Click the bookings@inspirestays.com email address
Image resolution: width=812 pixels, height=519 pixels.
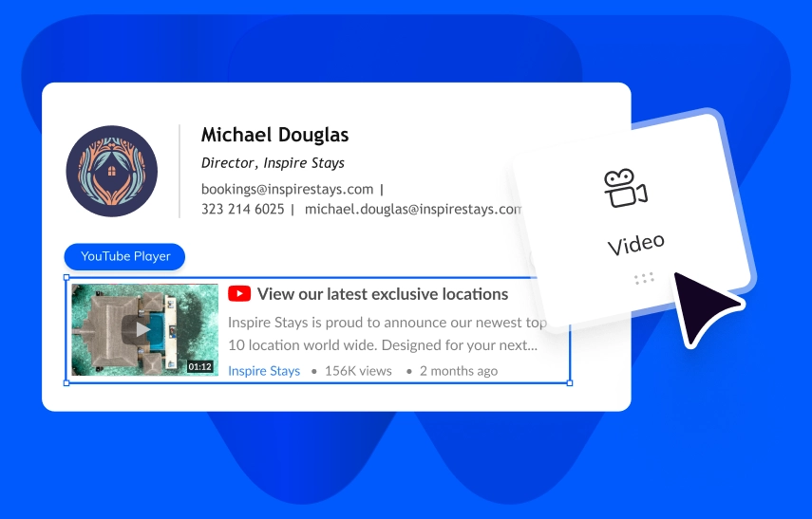point(287,189)
